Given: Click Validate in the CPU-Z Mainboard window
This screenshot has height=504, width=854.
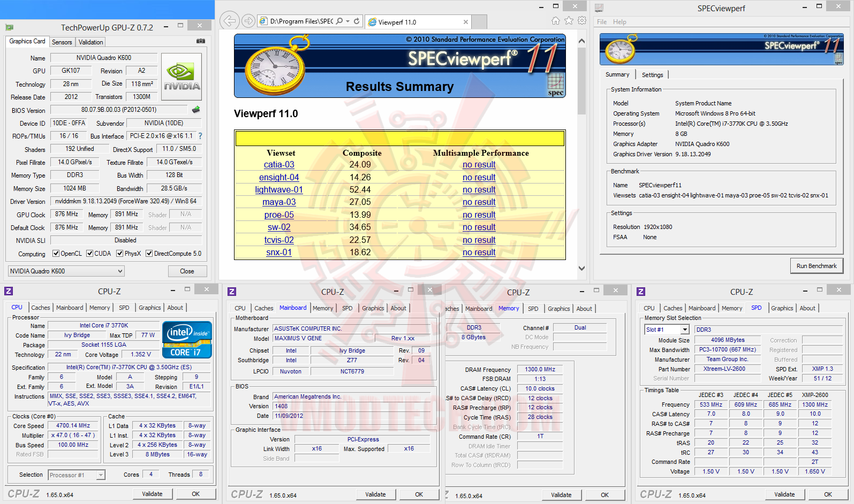Looking at the screenshot, I should pos(375,494).
